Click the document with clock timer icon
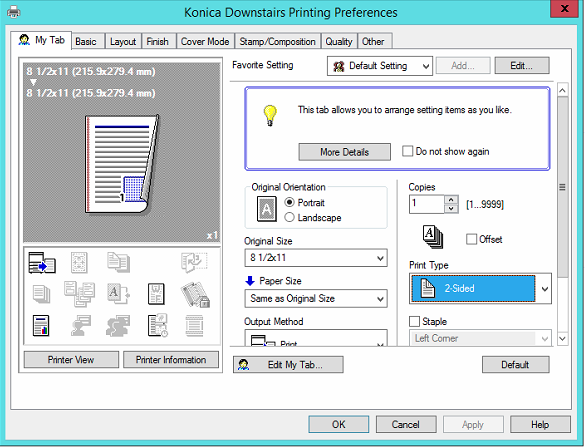 158,325
